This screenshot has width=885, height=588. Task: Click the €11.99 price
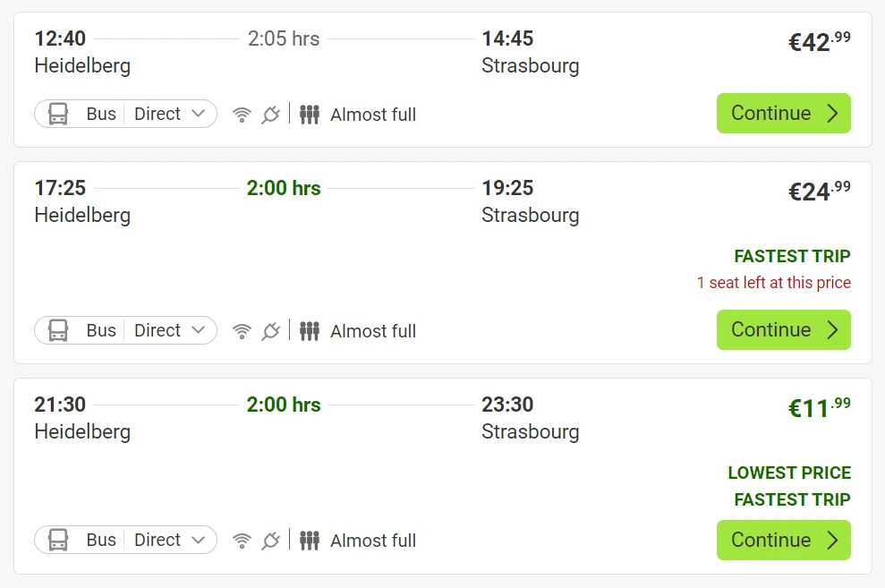coord(819,408)
